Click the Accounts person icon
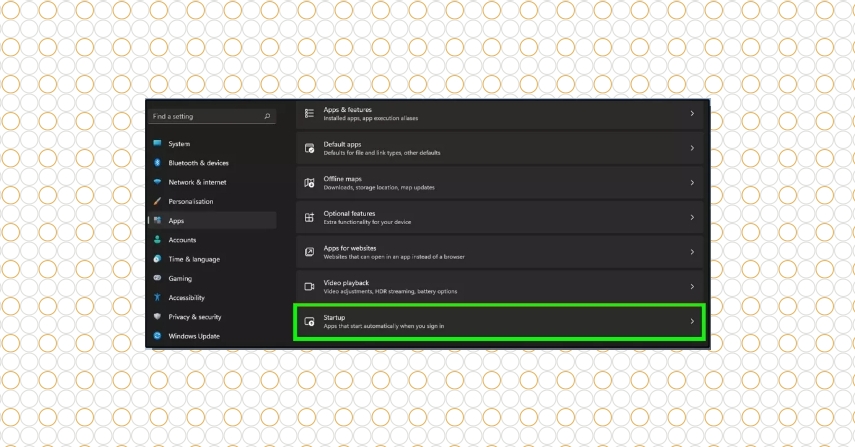The height and width of the screenshot is (447, 855). click(157, 239)
